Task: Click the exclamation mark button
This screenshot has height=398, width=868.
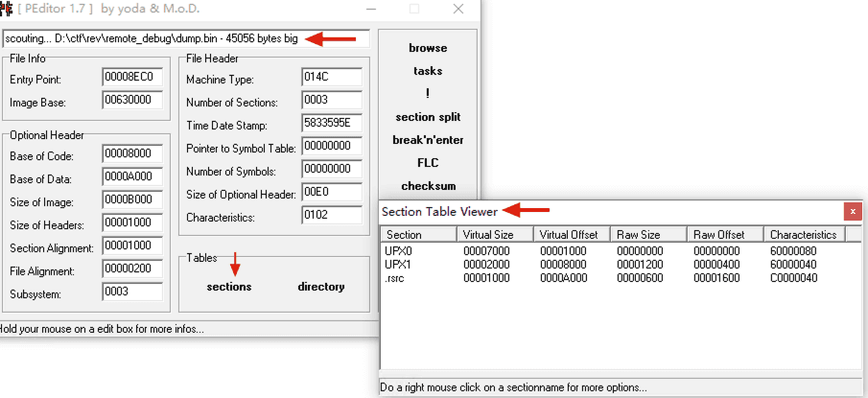Action: pos(428,94)
